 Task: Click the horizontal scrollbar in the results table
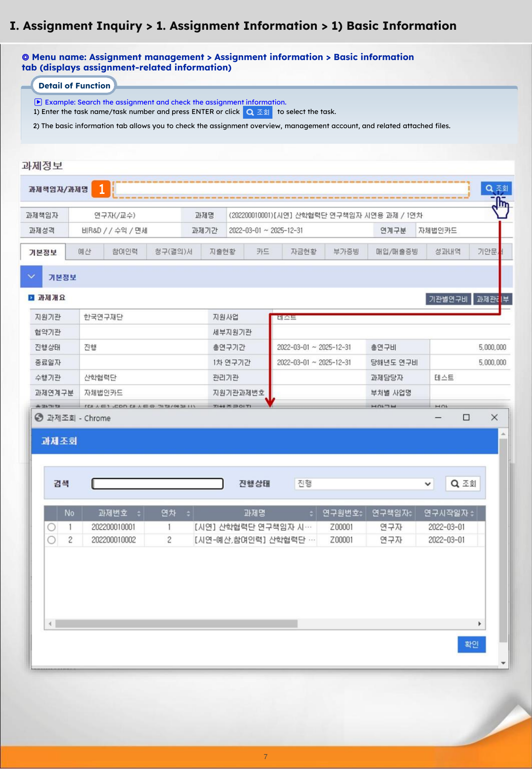tap(176, 624)
